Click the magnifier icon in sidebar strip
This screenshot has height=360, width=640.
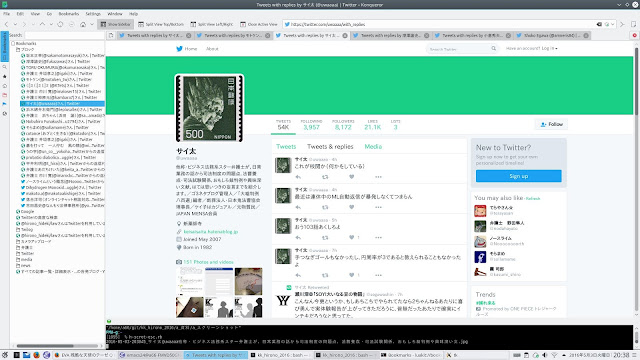pos(4,67)
